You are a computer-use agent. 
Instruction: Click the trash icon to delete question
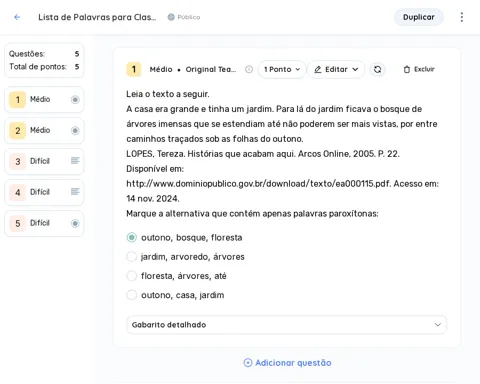tap(407, 69)
